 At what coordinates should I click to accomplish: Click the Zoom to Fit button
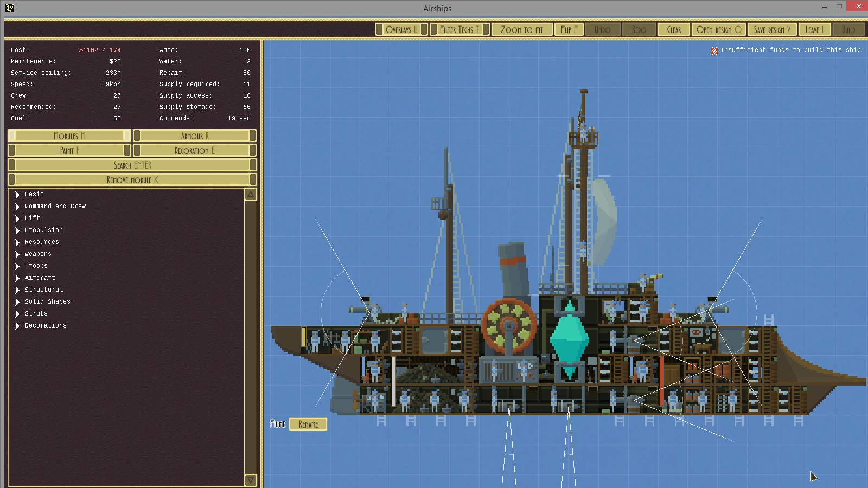[522, 29]
